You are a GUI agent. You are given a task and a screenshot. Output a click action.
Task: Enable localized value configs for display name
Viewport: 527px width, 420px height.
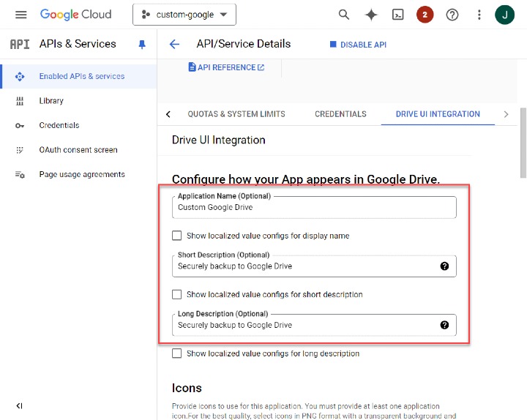click(x=176, y=236)
